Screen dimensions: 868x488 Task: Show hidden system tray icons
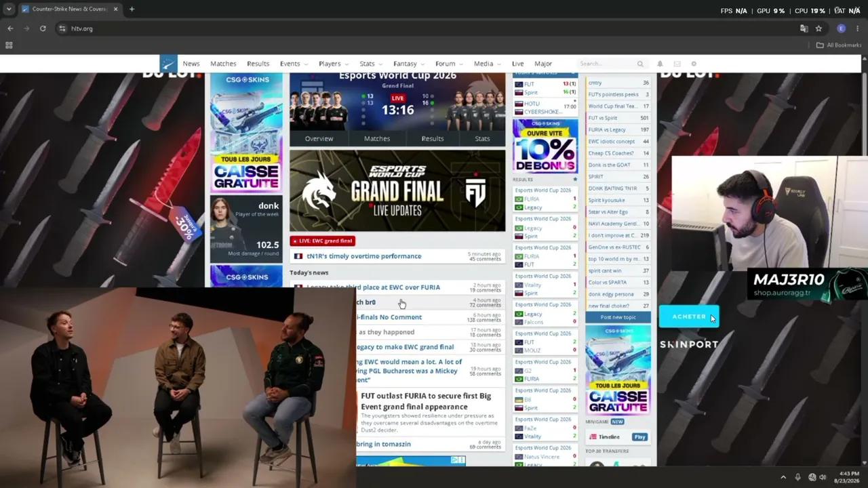point(783,477)
